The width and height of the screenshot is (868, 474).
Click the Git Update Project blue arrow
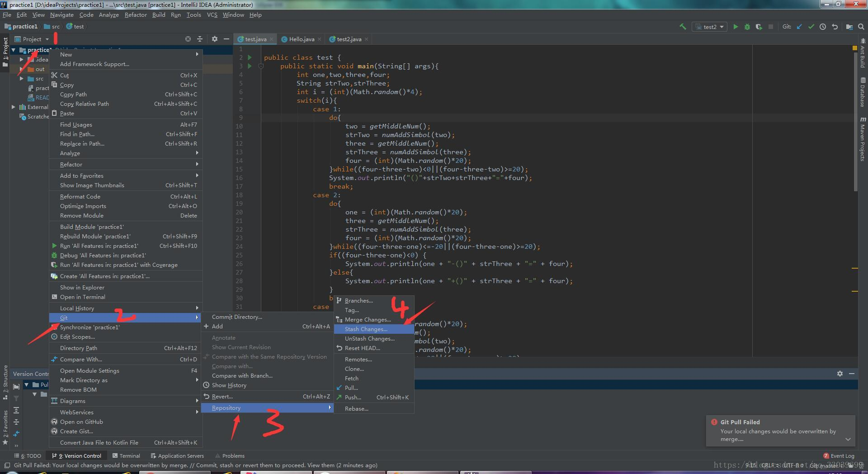coord(799,27)
